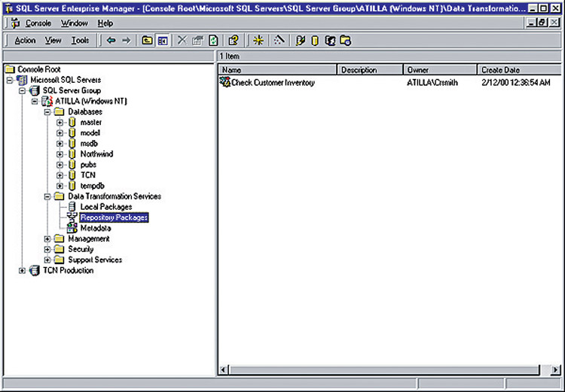Select the model database label
Screen dimensions: 565x392
pos(90,133)
